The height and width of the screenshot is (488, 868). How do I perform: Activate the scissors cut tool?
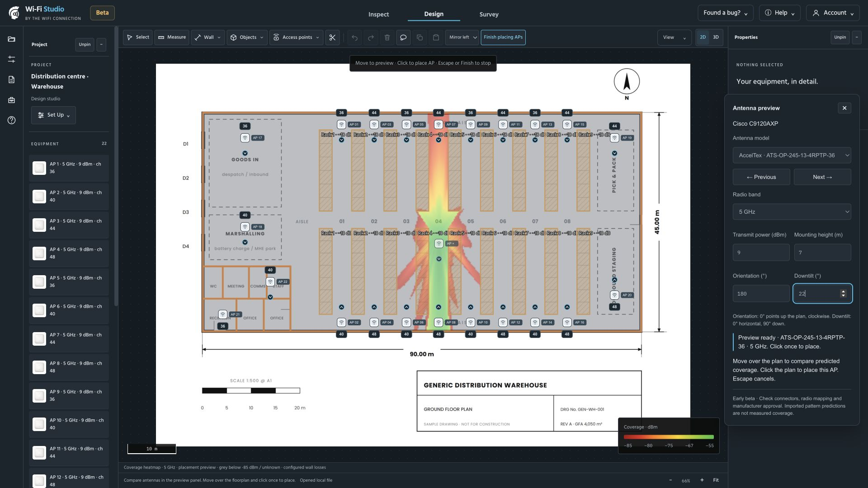[x=332, y=38]
